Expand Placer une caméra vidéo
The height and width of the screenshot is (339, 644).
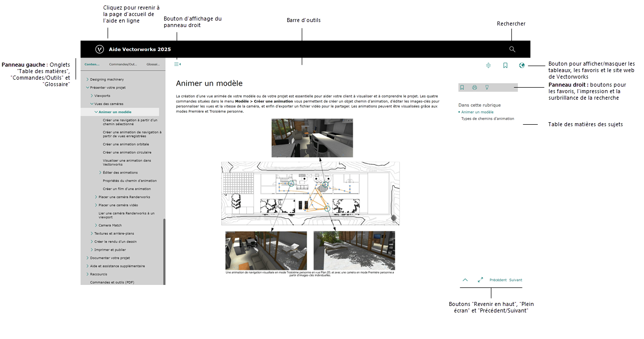click(96, 205)
